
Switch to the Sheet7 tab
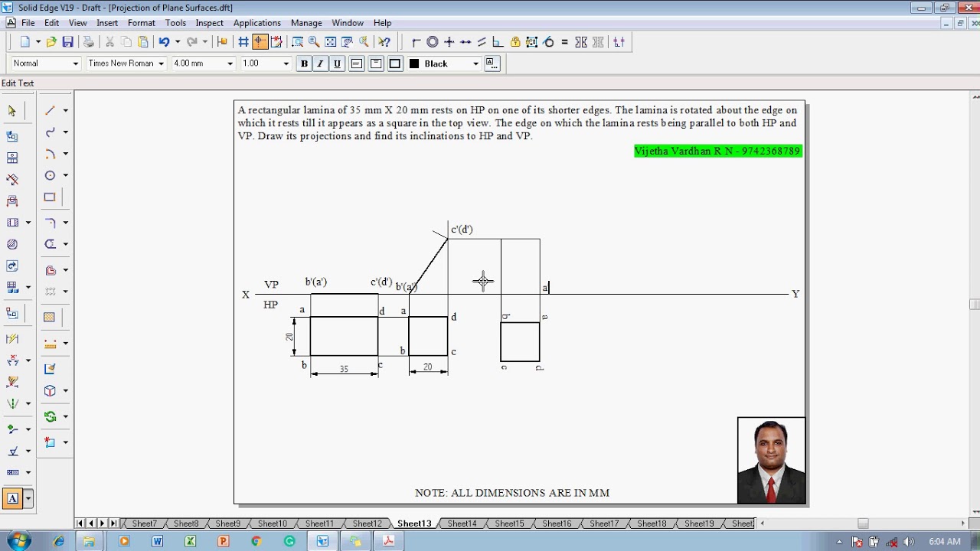[x=144, y=523]
